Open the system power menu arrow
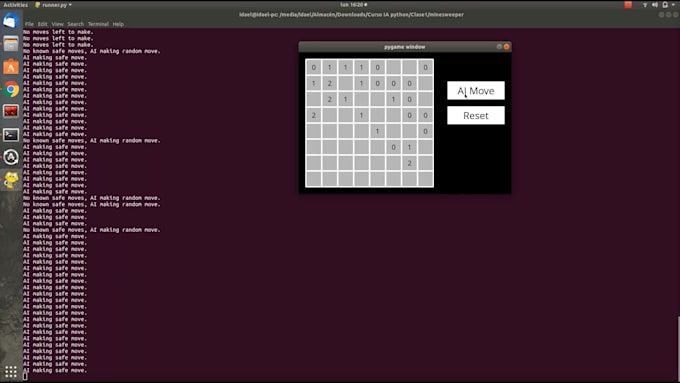 tap(673, 5)
